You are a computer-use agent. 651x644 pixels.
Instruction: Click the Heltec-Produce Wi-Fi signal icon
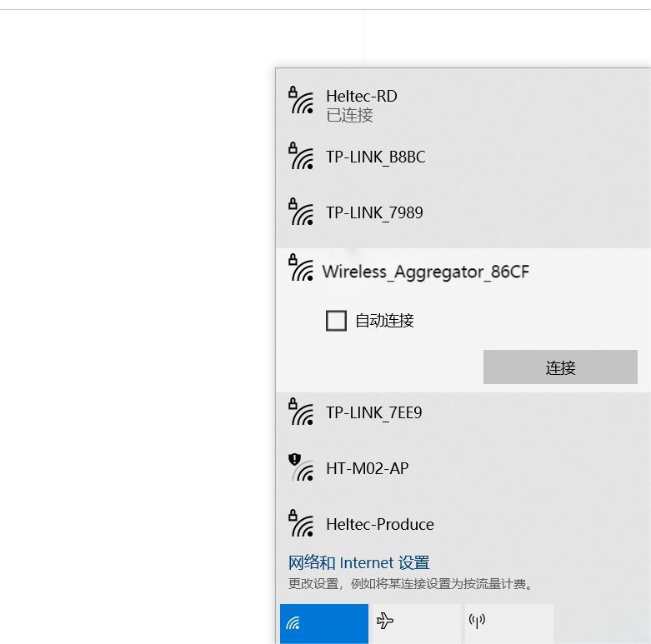click(301, 524)
